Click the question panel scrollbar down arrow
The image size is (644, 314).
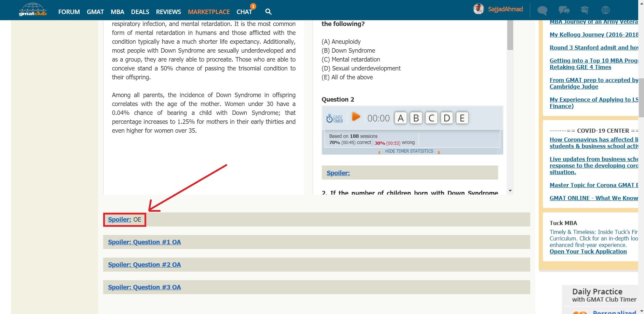(510, 191)
